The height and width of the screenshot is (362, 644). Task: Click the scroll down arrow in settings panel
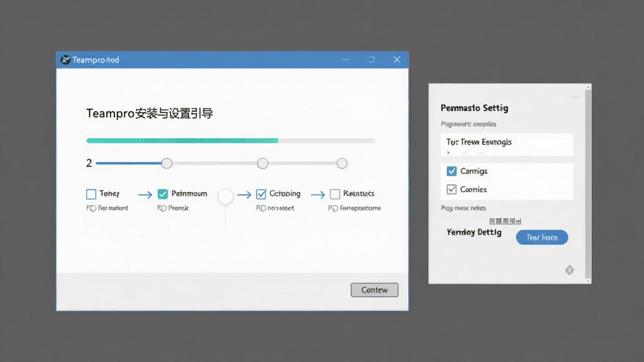pos(588,281)
